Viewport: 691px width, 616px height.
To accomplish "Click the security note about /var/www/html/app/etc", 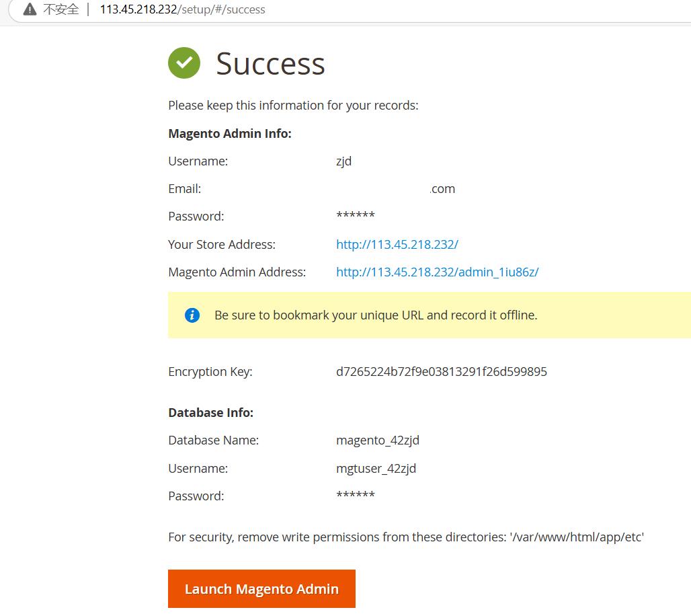I will click(x=406, y=537).
